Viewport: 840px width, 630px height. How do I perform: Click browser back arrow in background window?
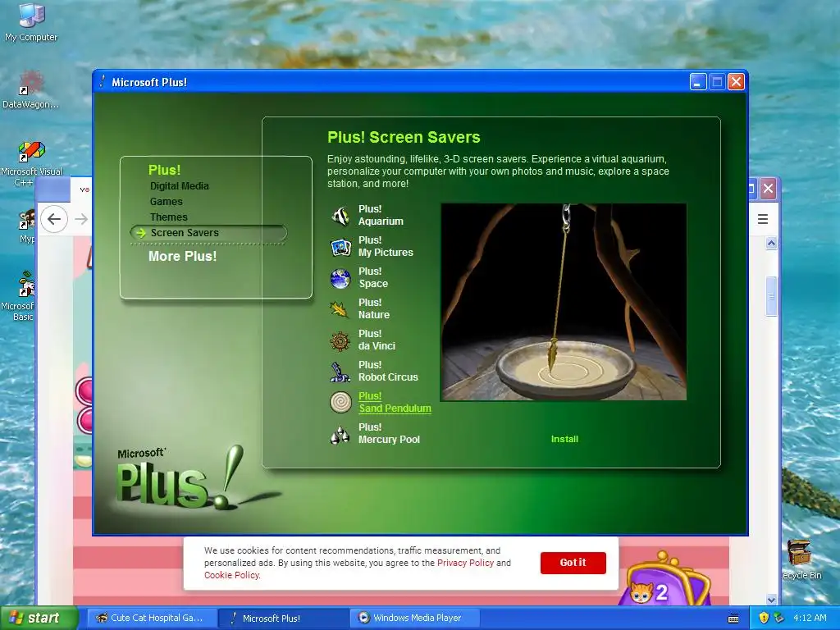coord(54,219)
